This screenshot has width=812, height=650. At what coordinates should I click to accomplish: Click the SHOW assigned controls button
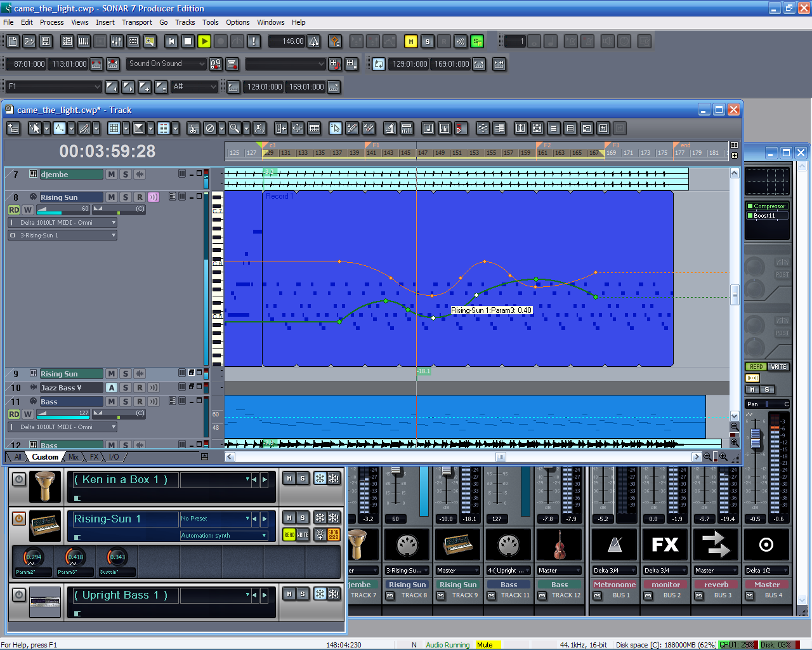tap(334, 535)
